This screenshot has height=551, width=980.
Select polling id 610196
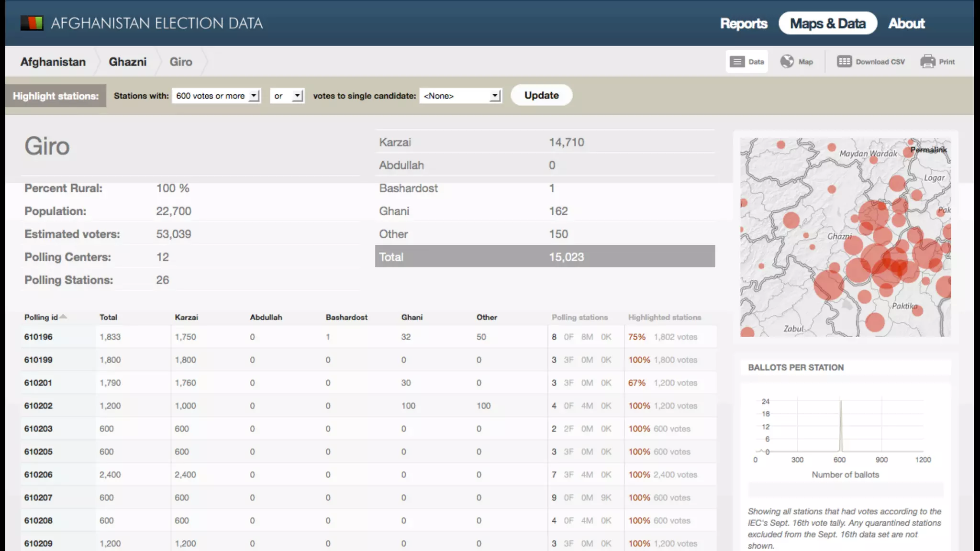click(x=38, y=337)
